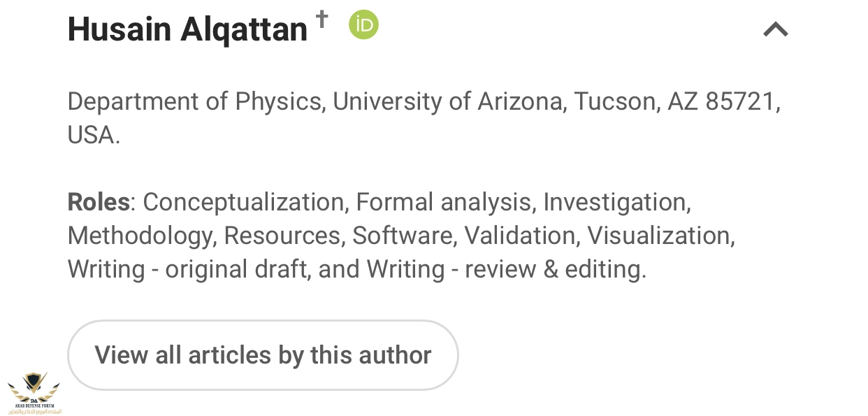Click View all articles by this author
Screen dimensions: 868x416
[263, 355]
